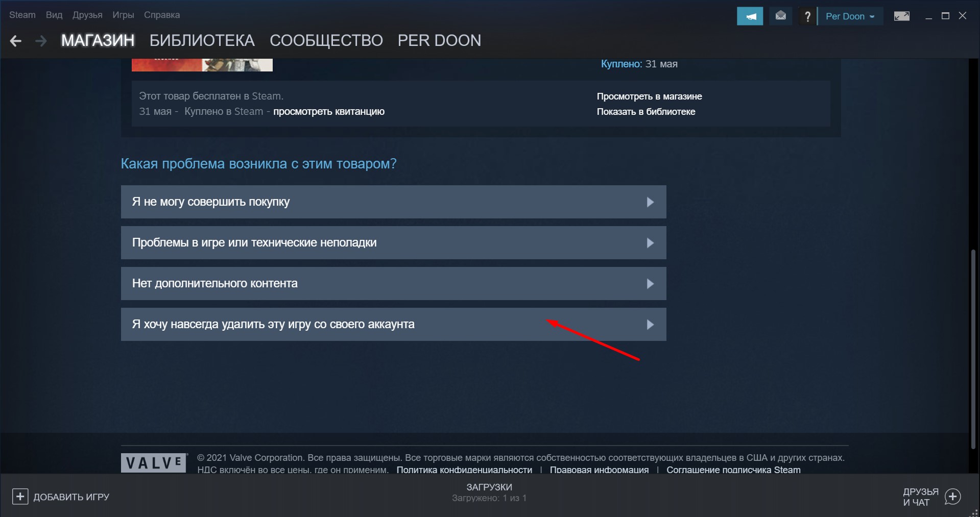Click the back navigation arrow
980x517 pixels.
tap(16, 41)
